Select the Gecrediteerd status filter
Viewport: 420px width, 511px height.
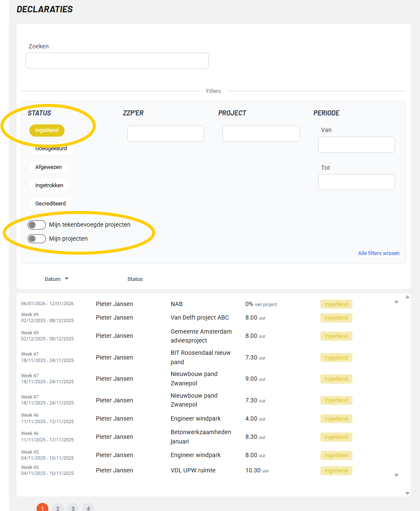tap(51, 204)
